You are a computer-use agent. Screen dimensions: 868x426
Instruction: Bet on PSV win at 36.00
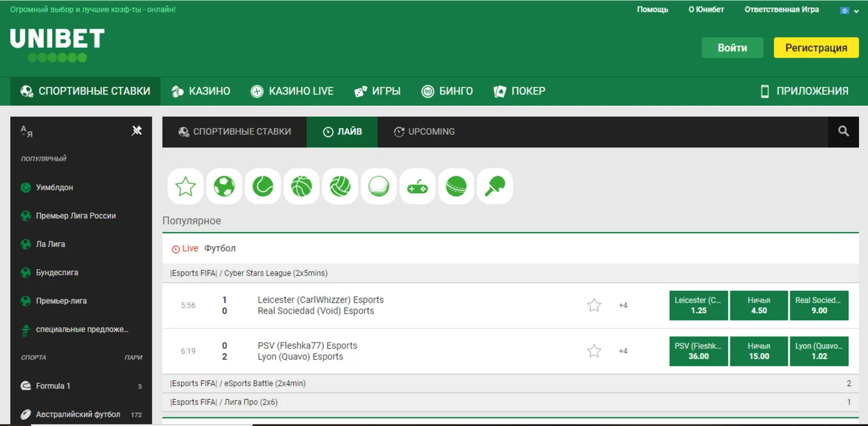click(x=698, y=351)
